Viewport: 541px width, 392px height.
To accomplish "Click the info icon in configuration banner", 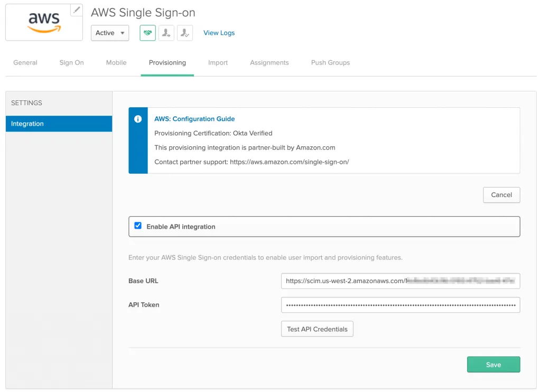I will (138, 119).
